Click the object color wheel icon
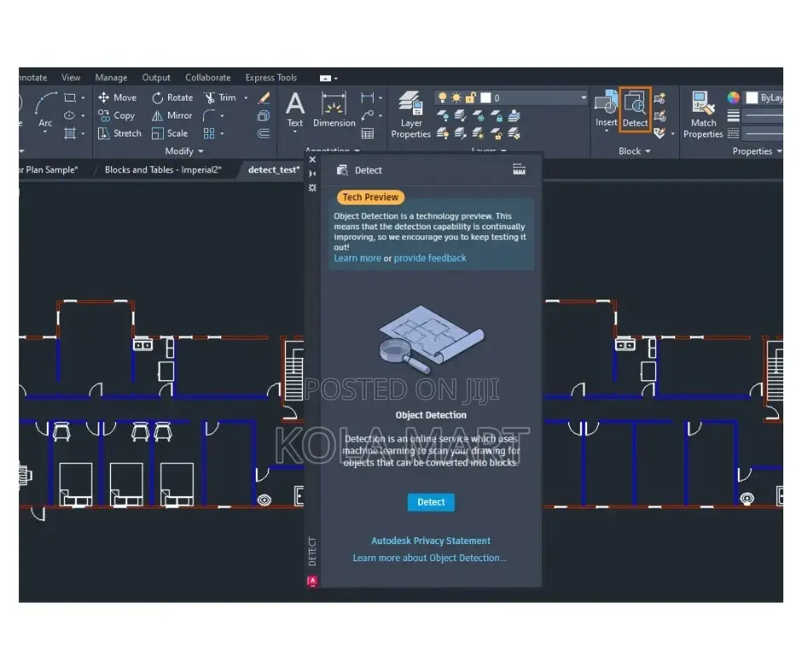The image size is (802, 672). (x=734, y=97)
